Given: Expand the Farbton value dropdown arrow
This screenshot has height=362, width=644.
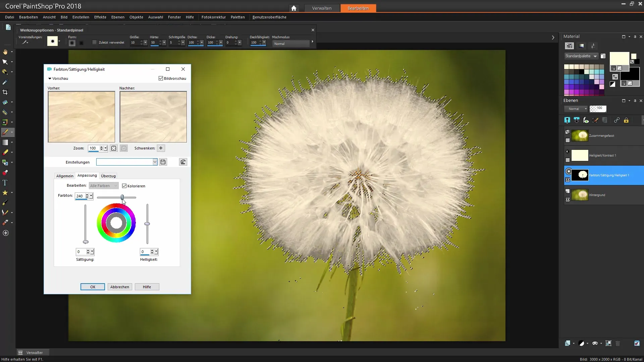Looking at the screenshot, I should pyautogui.click(x=91, y=196).
